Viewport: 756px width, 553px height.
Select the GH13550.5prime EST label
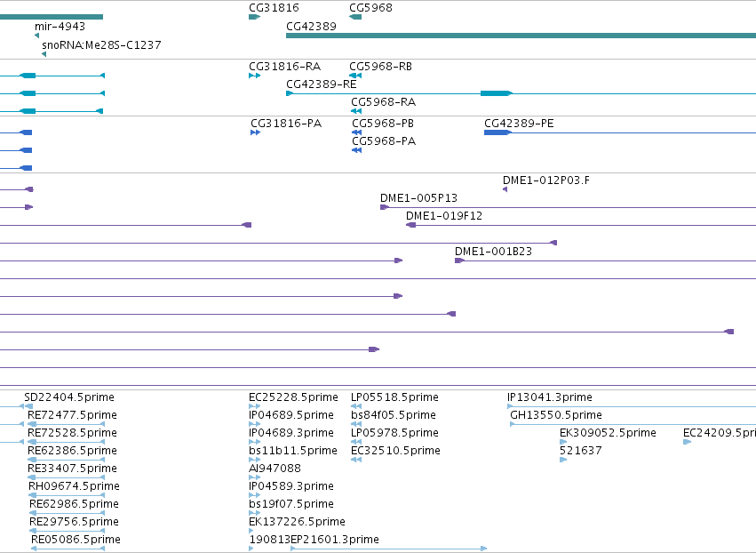[x=556, y=415]
